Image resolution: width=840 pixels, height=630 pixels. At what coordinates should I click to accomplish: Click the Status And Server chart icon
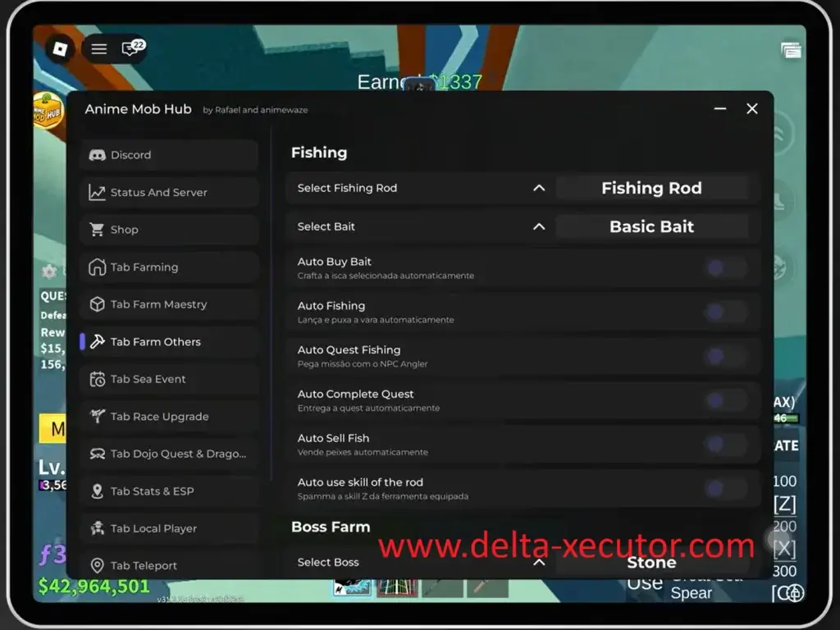click(x=97, y=192)
